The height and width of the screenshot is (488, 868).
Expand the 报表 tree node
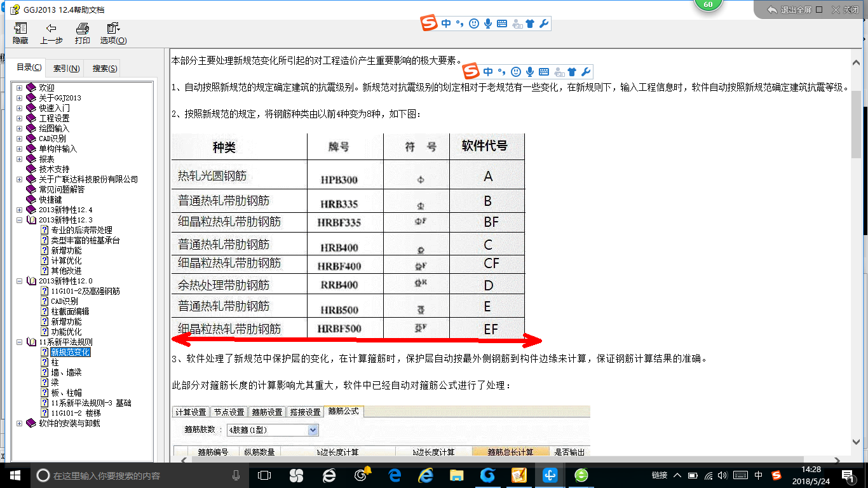click(x=20, y=159)
